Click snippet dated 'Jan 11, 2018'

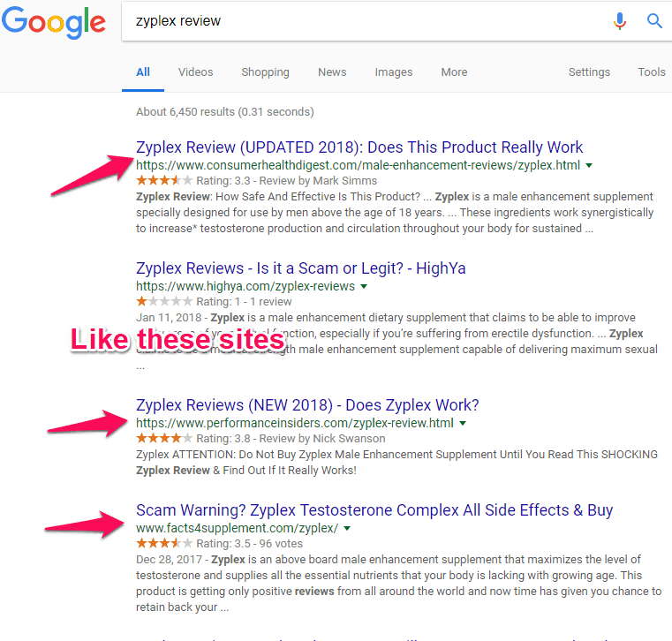click(x=396, y=342)
